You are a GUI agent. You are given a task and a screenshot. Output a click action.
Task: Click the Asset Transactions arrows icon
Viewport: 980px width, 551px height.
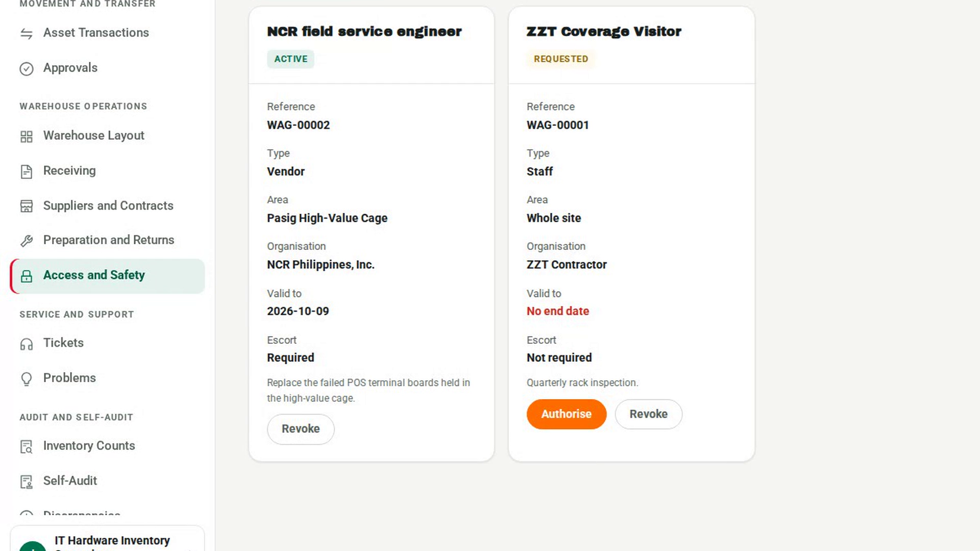[x=27, y=33]
